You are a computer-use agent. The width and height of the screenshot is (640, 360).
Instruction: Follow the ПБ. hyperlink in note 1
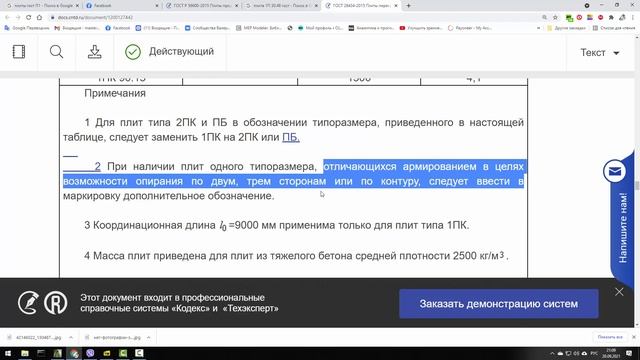tap(291, 137)
